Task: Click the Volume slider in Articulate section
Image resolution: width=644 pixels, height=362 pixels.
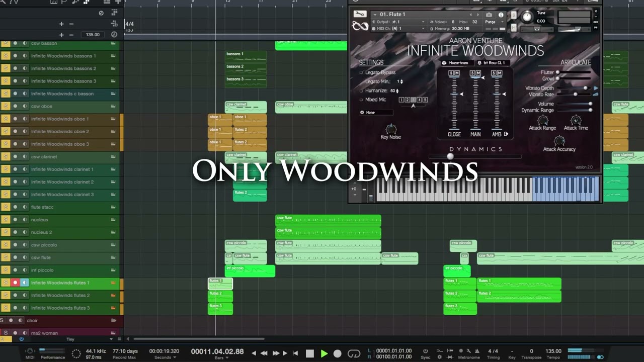Action: (x=574, y=104)
